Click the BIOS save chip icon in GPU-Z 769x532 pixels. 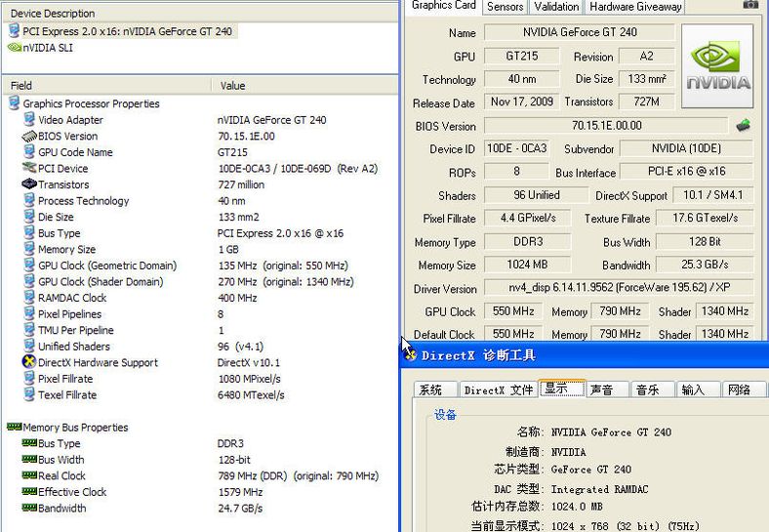coord(744,126)
